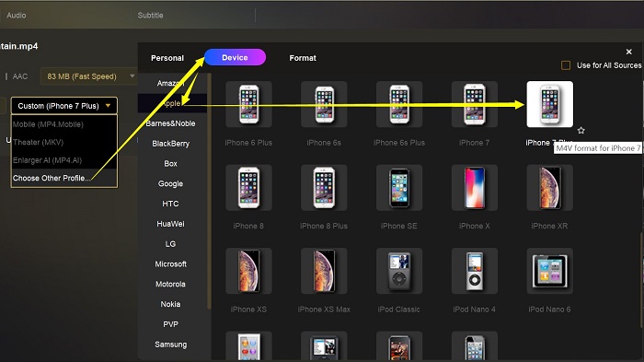Switch to the Format tab
The width and height of the screenshot is (644, 362).
(303, 58)
